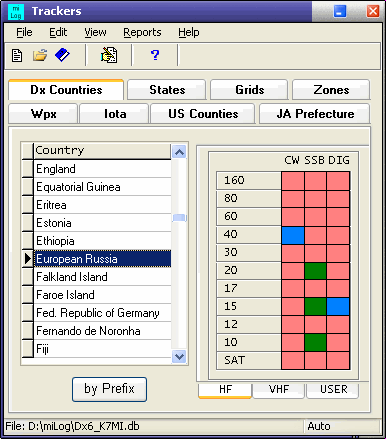Click the New document toolbar icon
386x439 pixels.
coord(17,55)
